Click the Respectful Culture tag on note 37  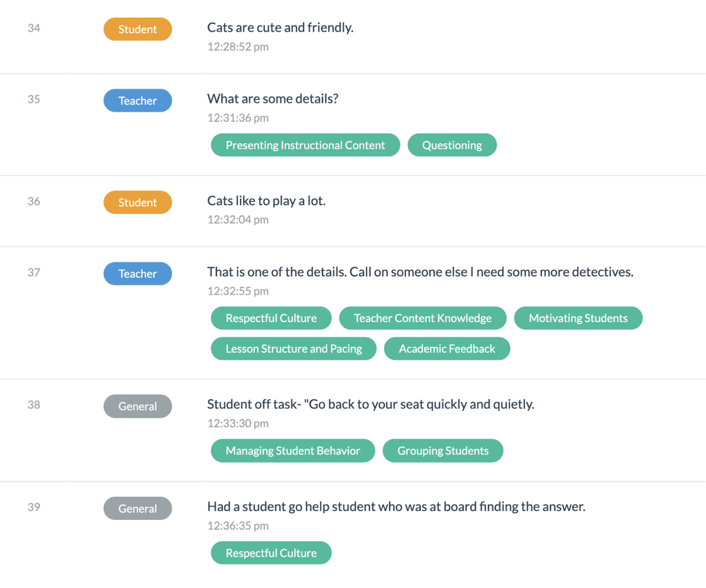pos(271,318)
